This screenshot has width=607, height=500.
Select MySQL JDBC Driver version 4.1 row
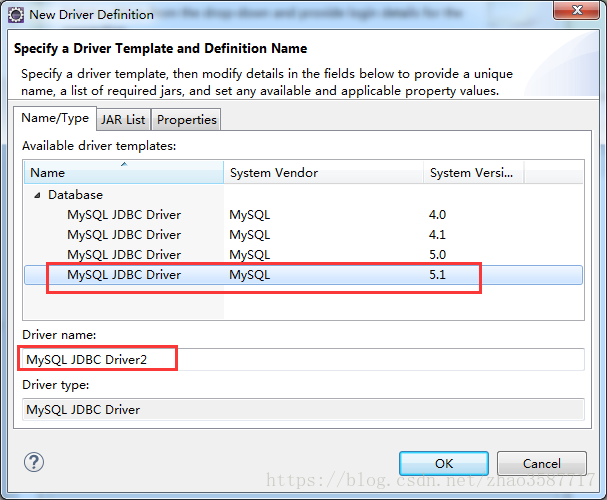(x=304, y=235)
